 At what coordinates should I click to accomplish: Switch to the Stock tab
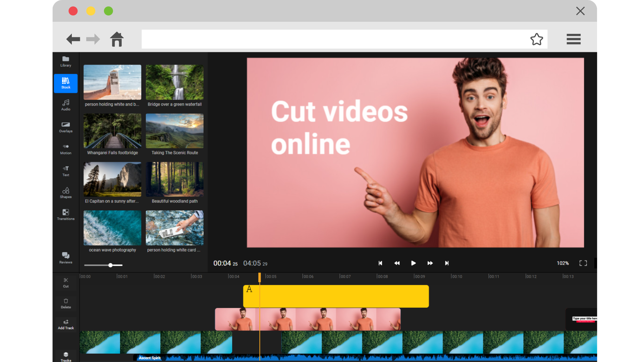[65, 83]
